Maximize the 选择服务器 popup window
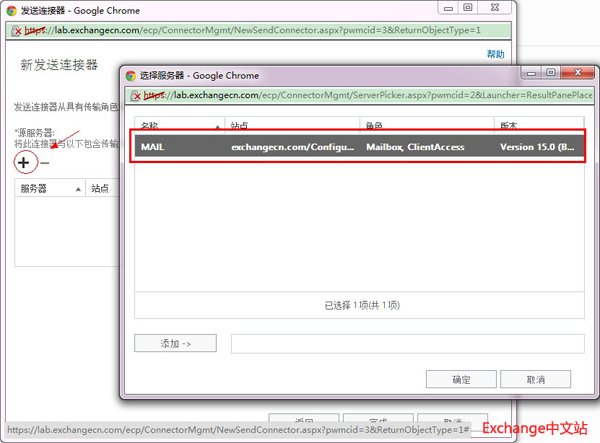Viewport: 600px width, 443px height. [550, 74]
